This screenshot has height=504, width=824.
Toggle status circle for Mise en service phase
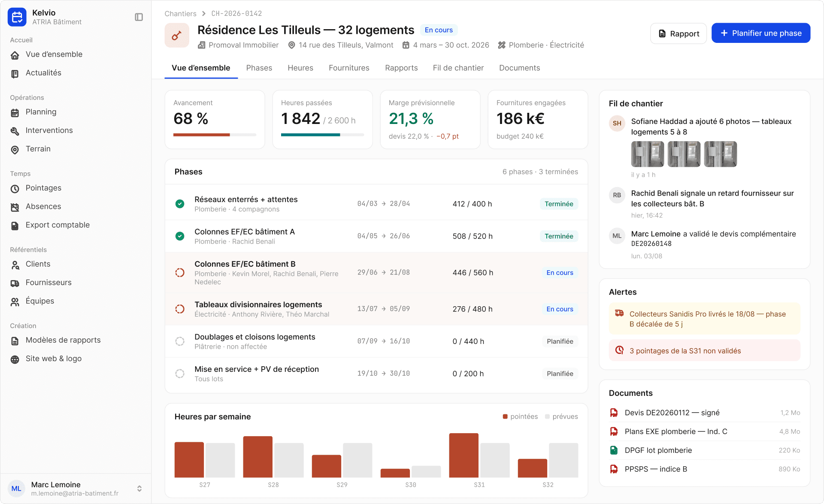(x=180, y=374)
